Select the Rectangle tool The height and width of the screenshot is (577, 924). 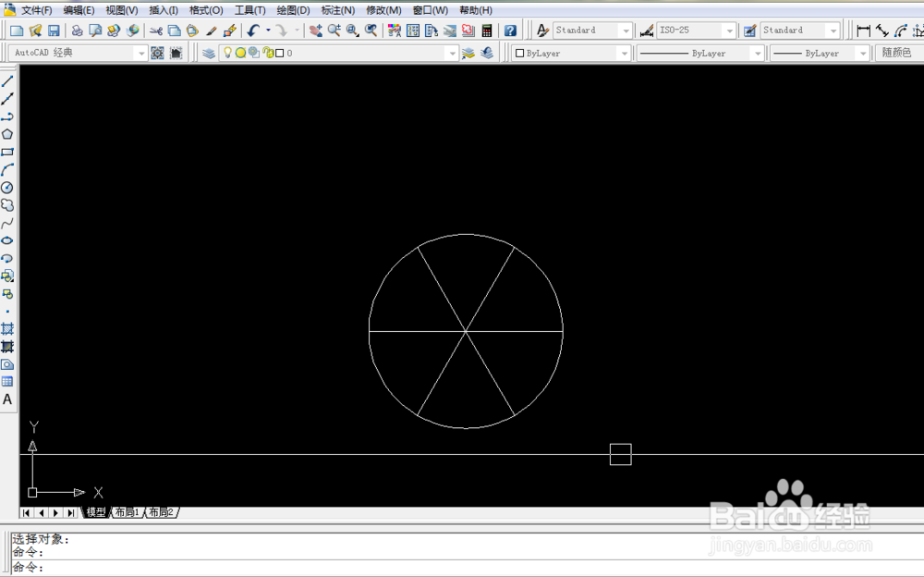coord(7,152)
